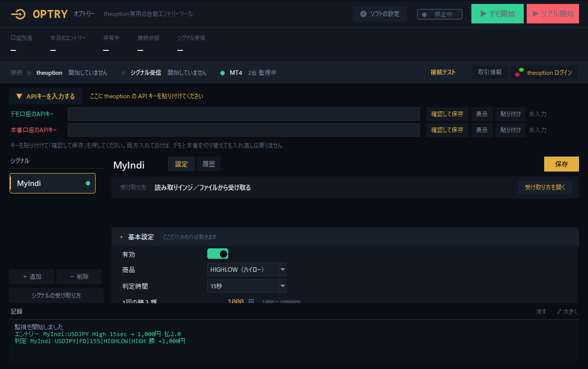Screen dimensions: 588x369
Task: Add a signal with + 追加
Action: (x=32, y=277)
